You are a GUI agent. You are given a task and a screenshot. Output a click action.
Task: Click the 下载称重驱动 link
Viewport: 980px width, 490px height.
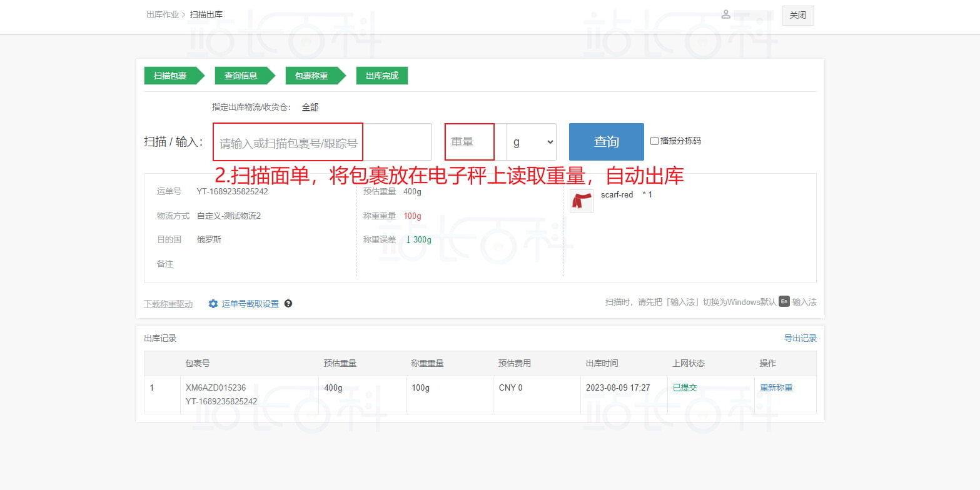(x=168, y=304)
